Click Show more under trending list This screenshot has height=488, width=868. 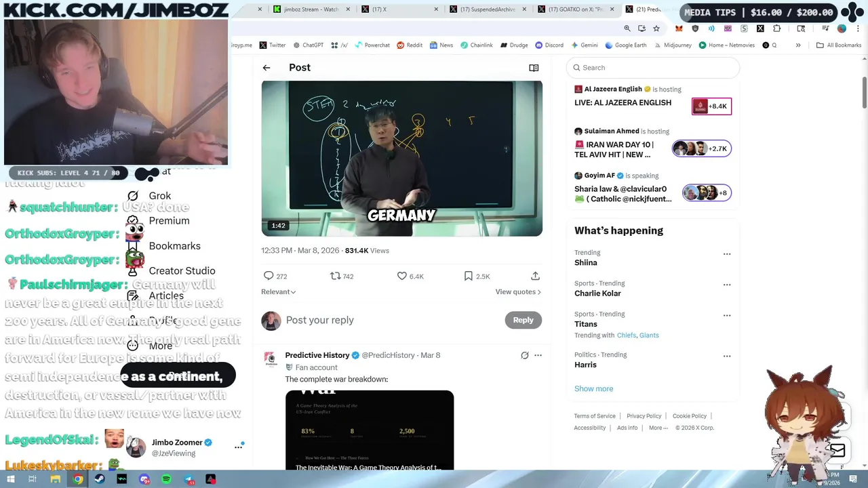coord(593,388)
